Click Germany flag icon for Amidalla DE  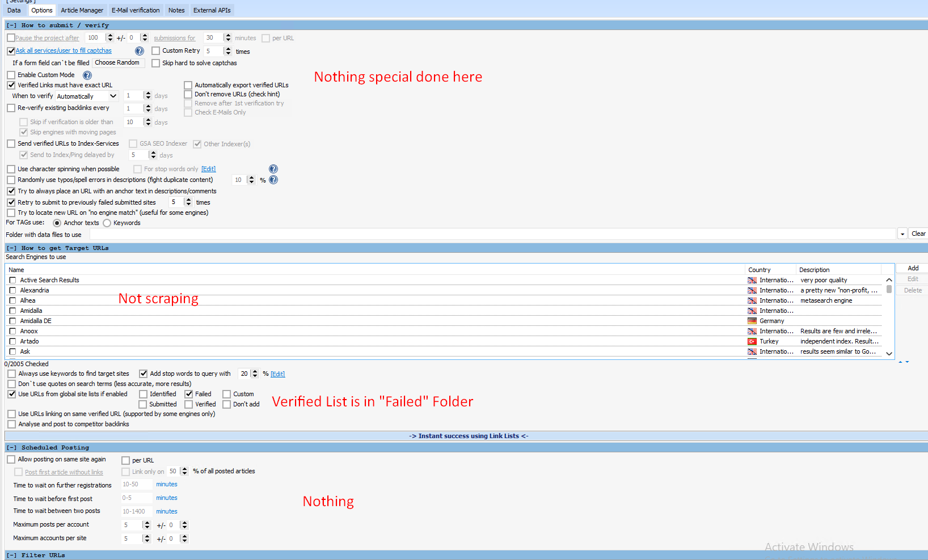click(752, 321)
